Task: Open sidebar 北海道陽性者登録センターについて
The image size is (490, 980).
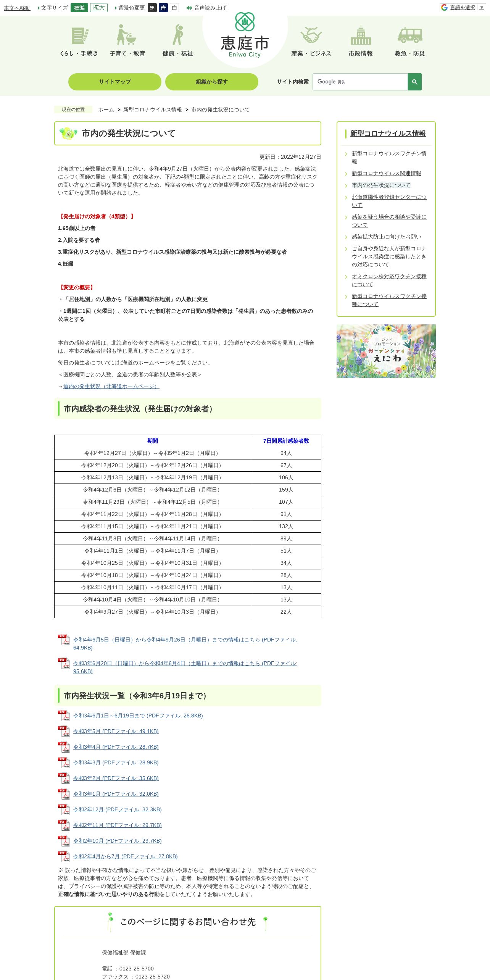Action: (x=389, y=201)
